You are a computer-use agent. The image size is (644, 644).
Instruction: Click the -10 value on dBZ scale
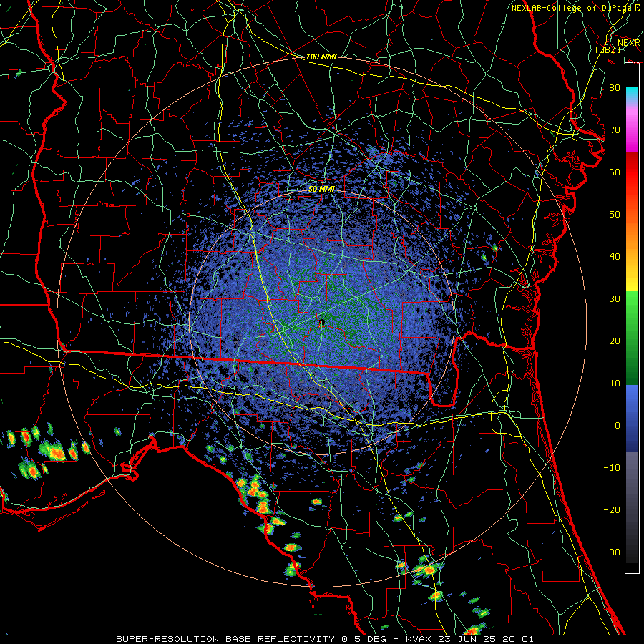tap(612, 468)
